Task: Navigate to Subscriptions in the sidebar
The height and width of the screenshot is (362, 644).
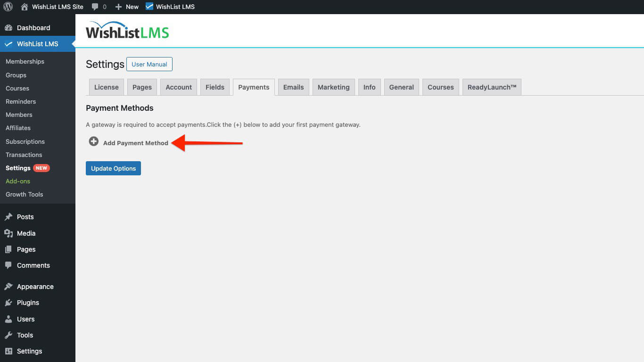Action: click(25, 141)
